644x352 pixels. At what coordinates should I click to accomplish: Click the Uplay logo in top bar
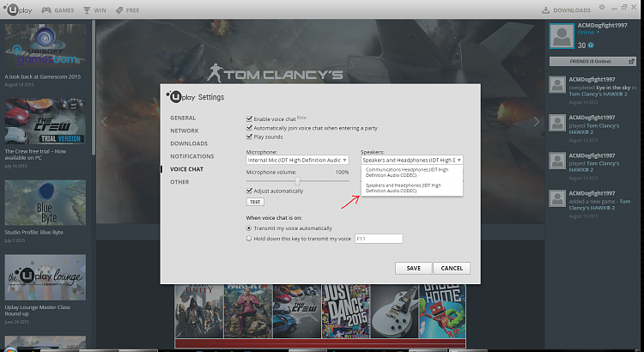click(18, 9)
